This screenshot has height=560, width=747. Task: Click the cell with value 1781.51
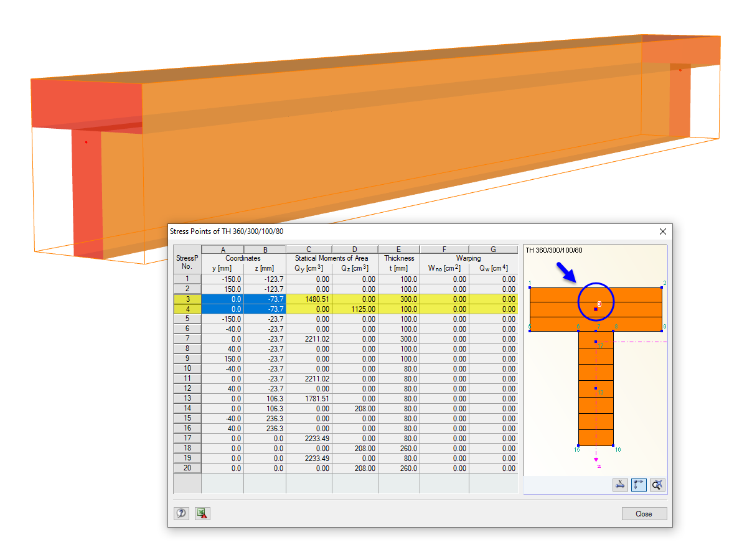coord(309,399)
